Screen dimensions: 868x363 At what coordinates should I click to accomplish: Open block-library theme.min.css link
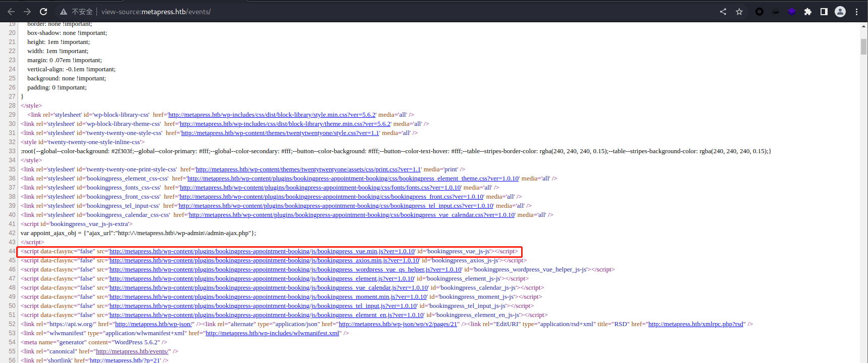285,124
